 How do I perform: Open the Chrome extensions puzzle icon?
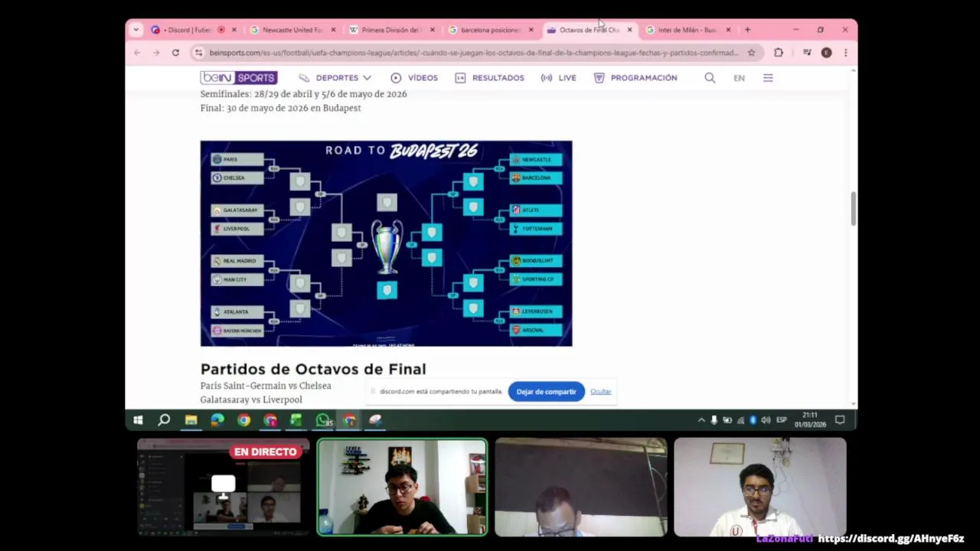tap(779, 53)
